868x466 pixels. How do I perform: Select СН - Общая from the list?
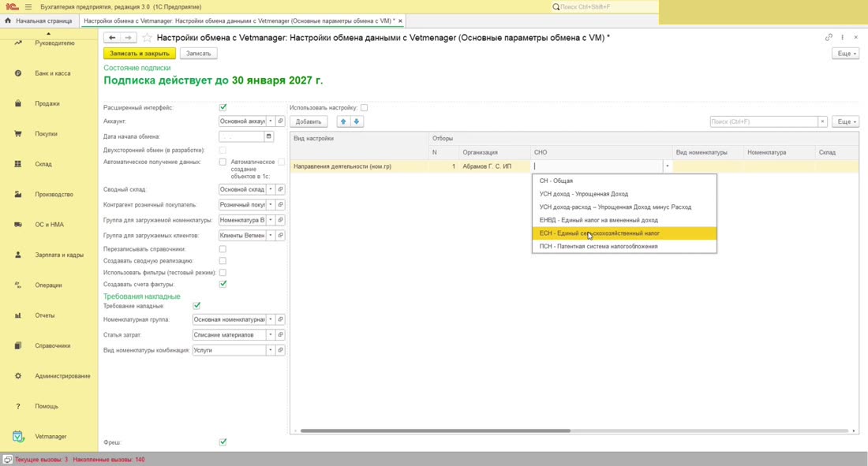tap(624, 181)
